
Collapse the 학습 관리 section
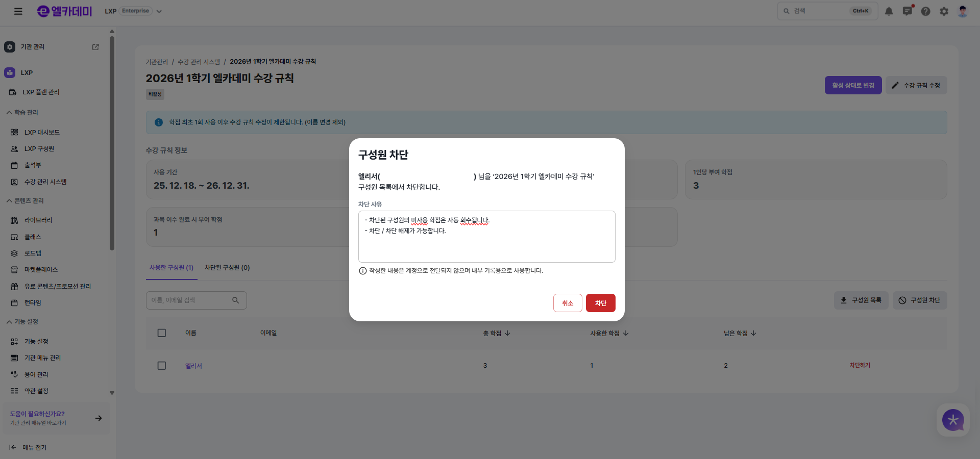tap(22, 112)
